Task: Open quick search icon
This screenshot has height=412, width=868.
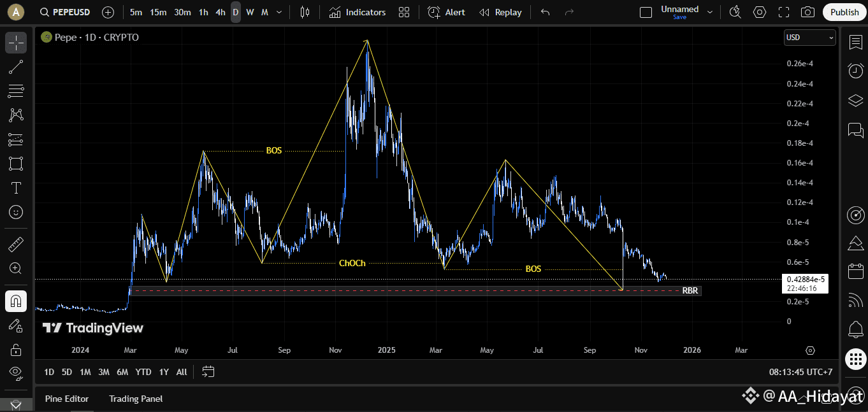Action: tap(735, 12)
